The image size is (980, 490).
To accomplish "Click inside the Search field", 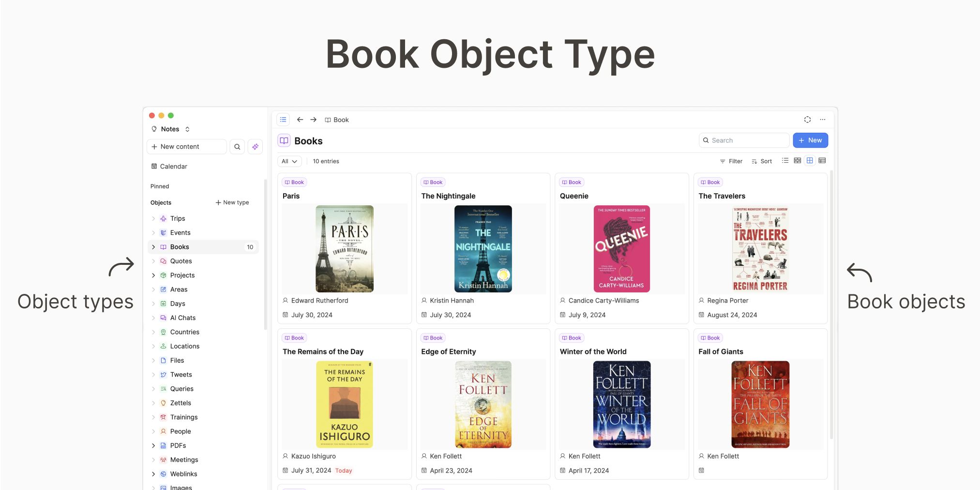I will click(744, 140).
